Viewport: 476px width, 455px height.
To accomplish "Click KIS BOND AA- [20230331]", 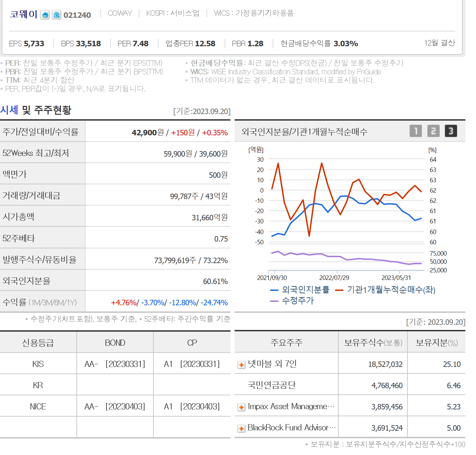I will coord(115,364).
